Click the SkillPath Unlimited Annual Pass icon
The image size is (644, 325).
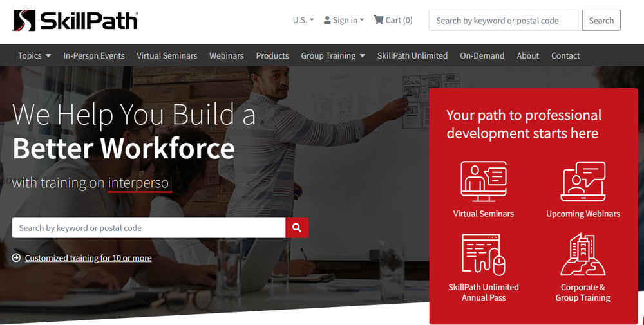(484, 255)
